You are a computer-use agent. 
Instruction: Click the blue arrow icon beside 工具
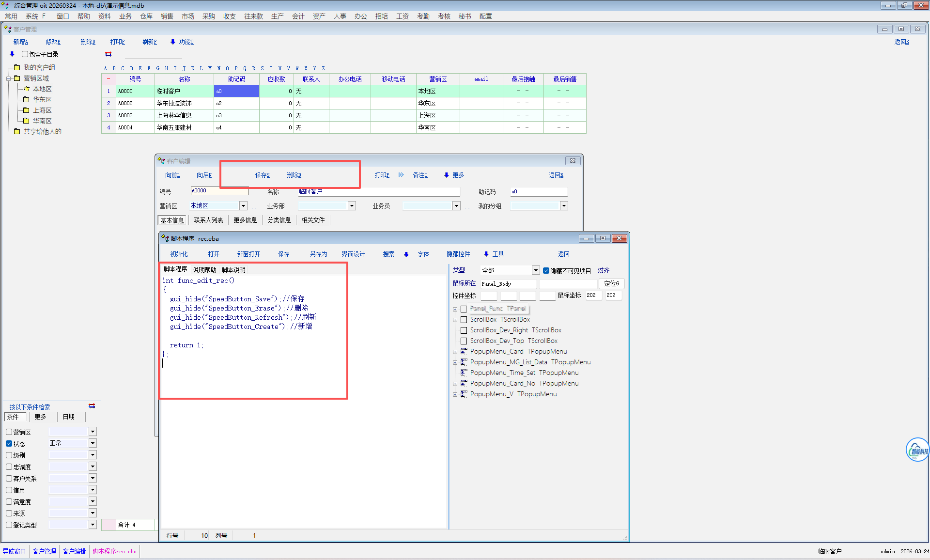486,254
